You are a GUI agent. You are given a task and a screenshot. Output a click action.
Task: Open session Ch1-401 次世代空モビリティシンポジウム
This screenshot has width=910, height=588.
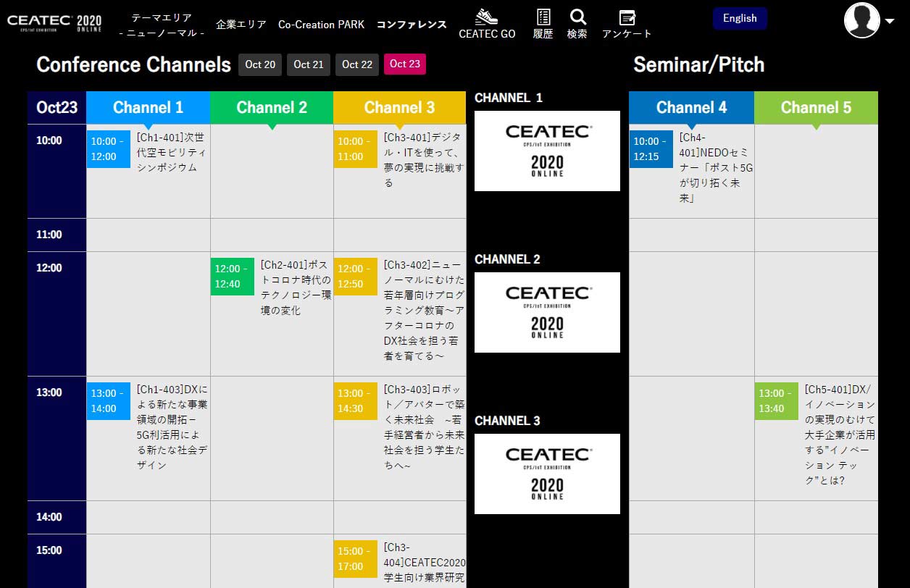[x=172, y=152]
